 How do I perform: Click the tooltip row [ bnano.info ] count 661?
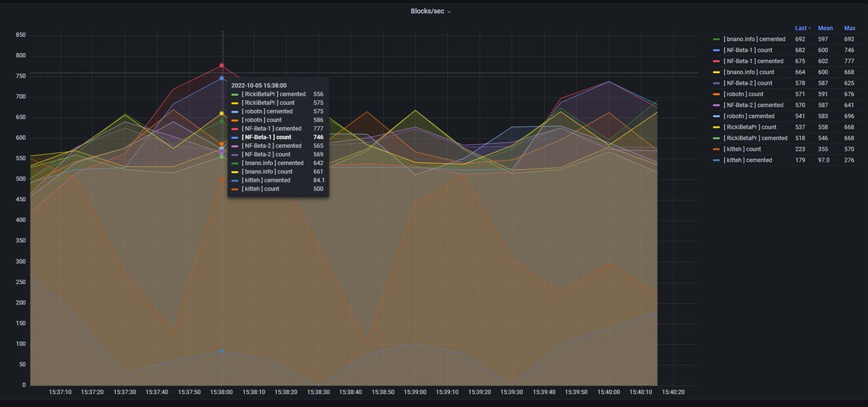coord(278,171)
